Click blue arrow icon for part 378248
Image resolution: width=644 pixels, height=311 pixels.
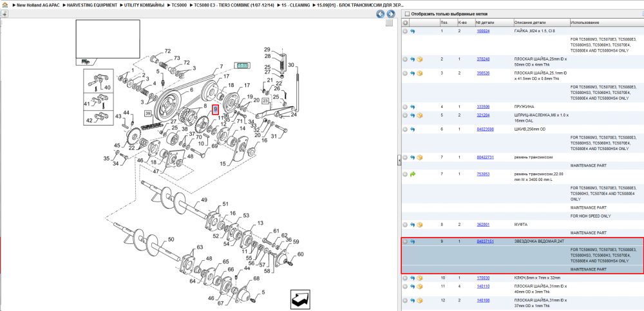click(x=412, y=59)
